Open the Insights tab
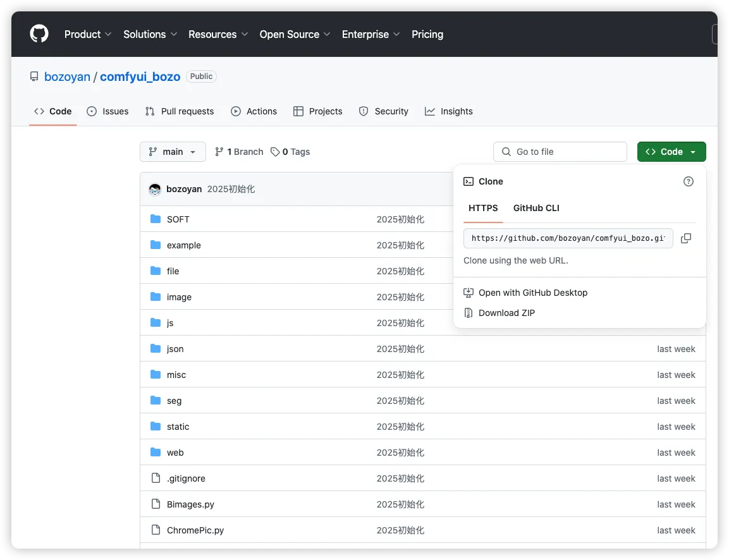The height and width of the screenshot is (560, 729). [449, 111]
